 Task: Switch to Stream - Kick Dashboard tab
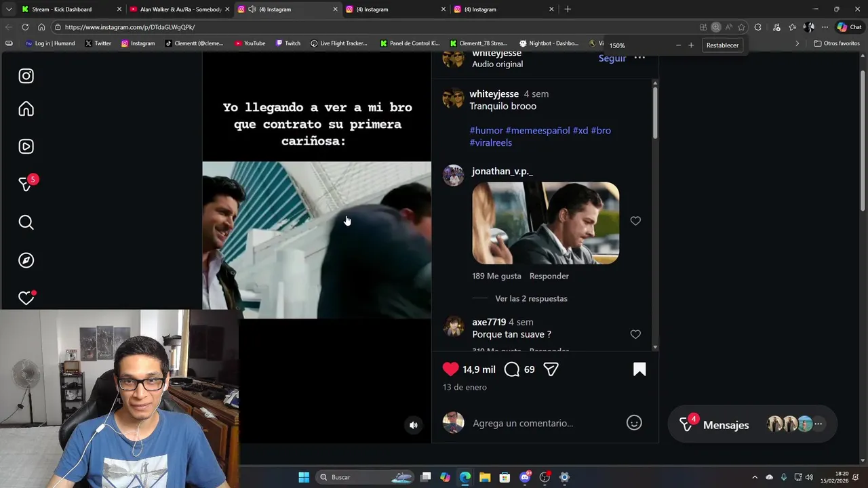(x=71, y=9)
